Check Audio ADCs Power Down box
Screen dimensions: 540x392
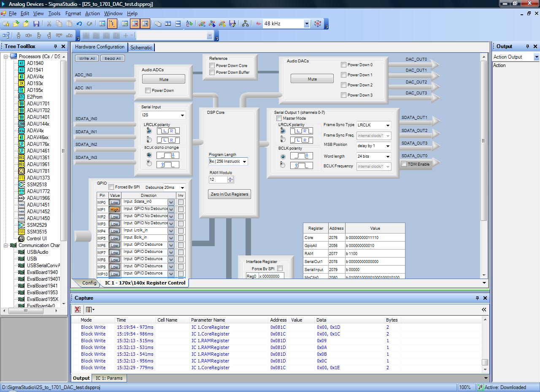coord(148,90)
